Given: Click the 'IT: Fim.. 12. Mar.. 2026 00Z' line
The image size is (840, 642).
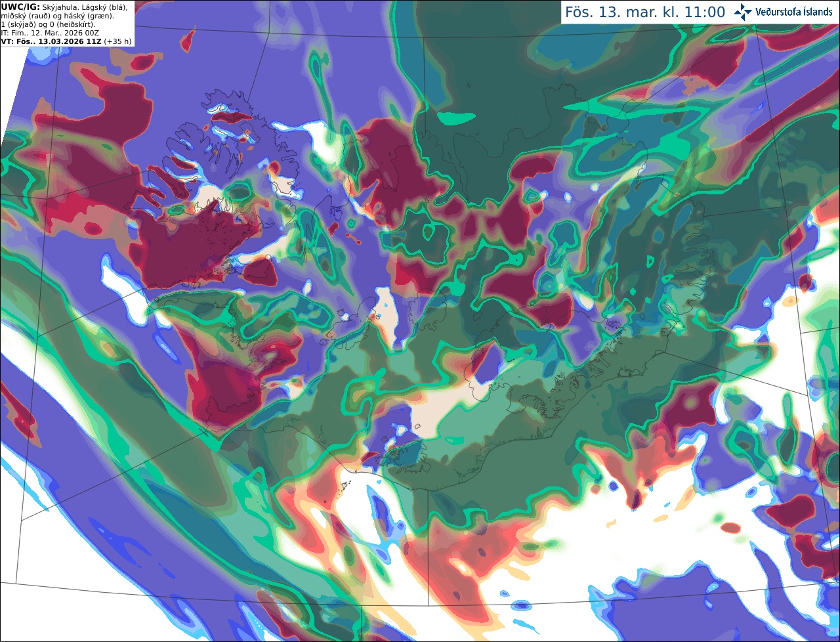Looking at the screenshot, I should tap(50, 33).
